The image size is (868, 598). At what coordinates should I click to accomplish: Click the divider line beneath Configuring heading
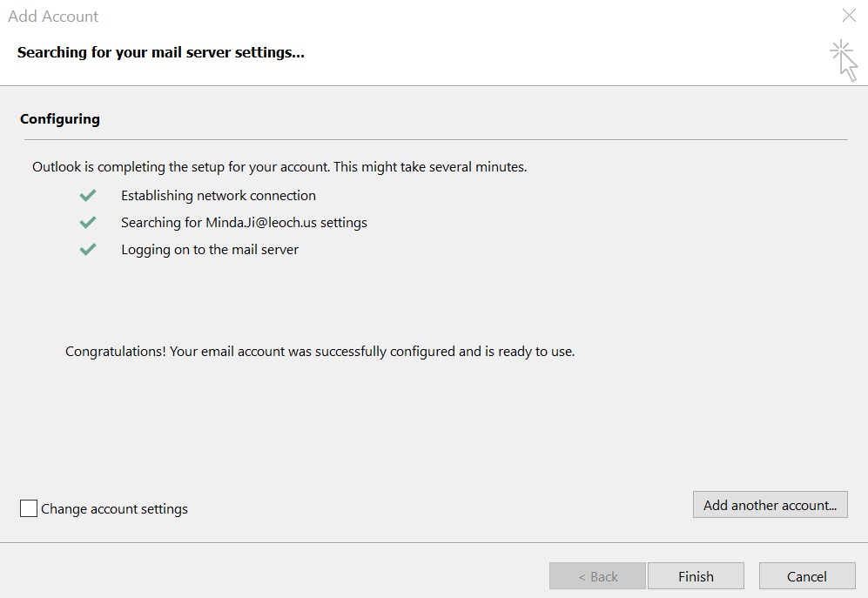pyautogui.click(x=435, y=139)
